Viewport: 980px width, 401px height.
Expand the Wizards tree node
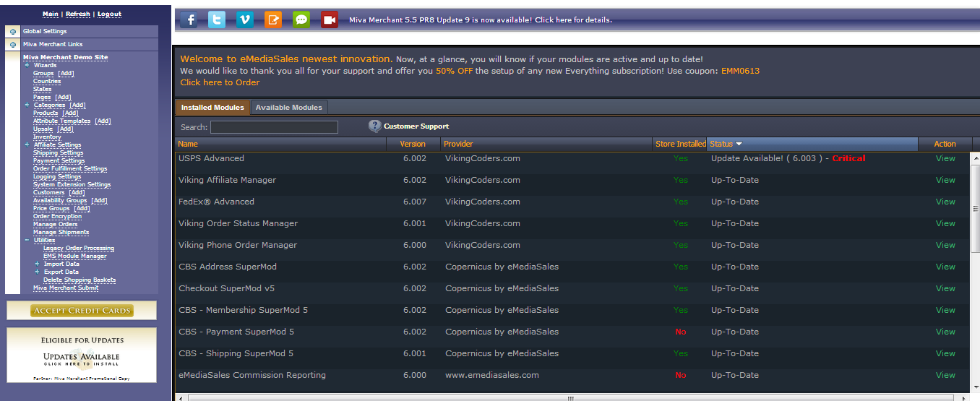pos(27,65)
